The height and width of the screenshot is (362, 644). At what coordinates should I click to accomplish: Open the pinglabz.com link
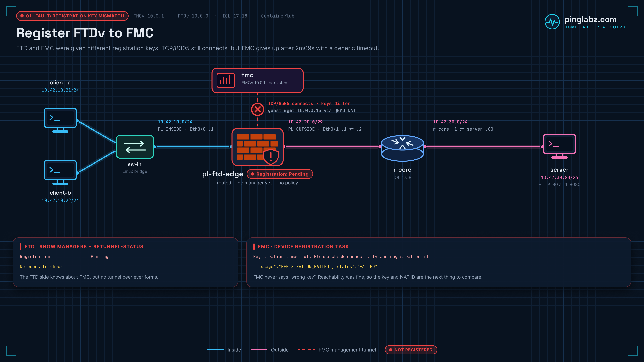[x=590, y=19]
